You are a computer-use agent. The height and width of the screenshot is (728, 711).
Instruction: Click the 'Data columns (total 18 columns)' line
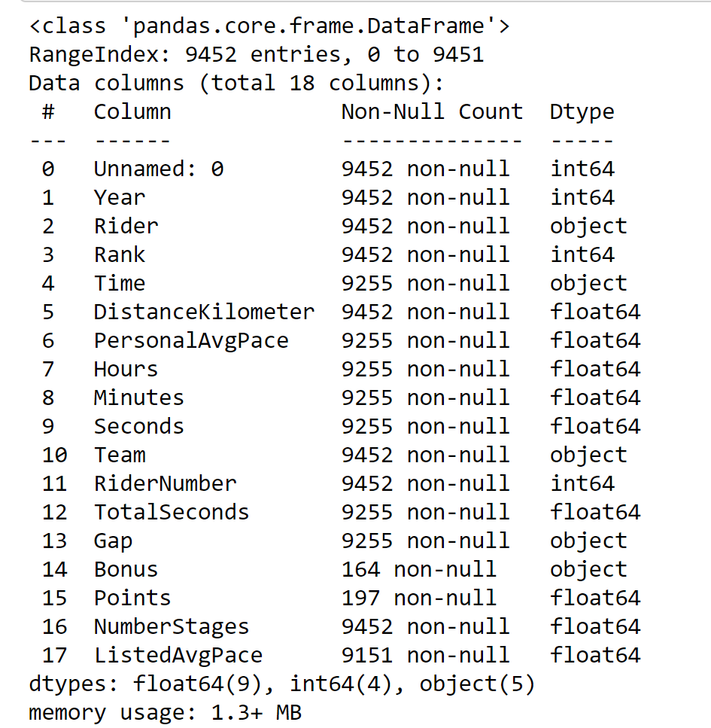[x=236, y=83]
